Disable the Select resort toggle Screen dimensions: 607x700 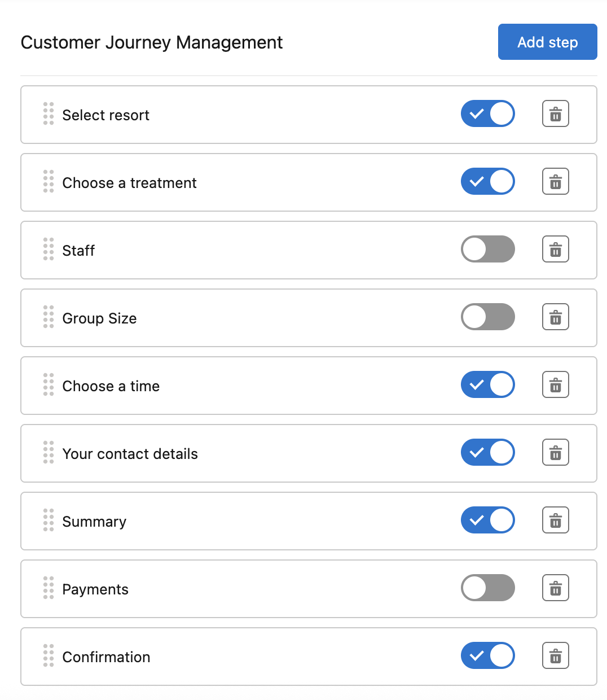[x=487, y=114]
